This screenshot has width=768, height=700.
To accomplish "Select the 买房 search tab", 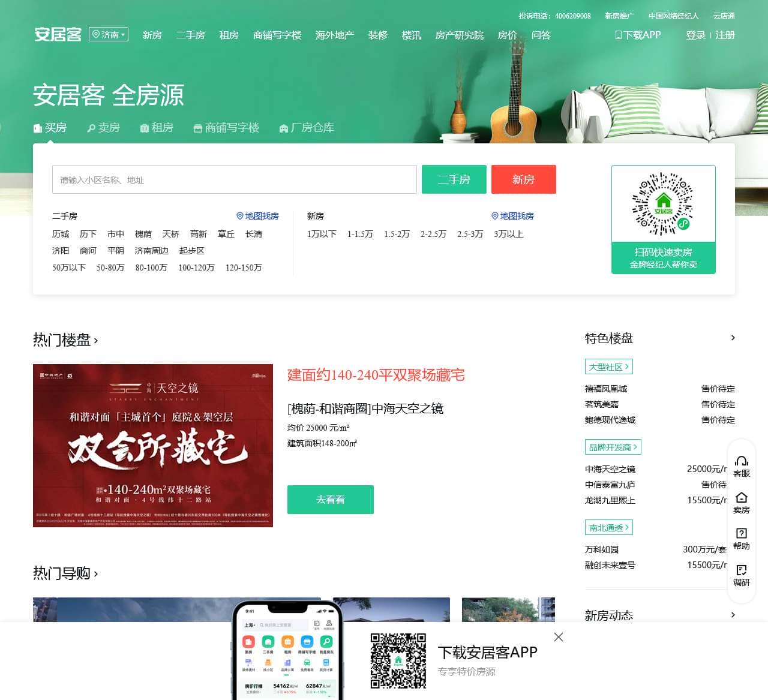I will (50, 128).
